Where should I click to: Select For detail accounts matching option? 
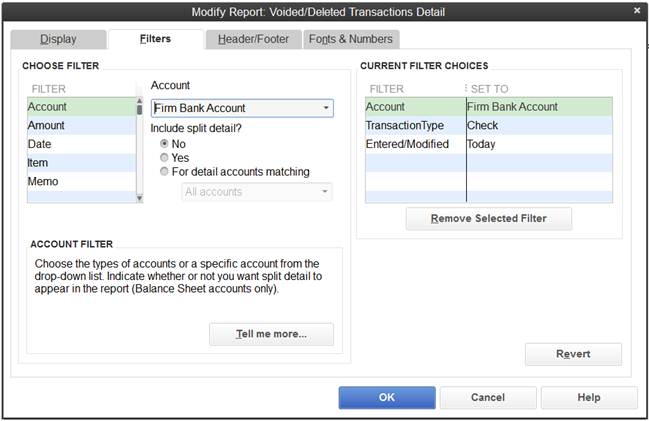165,172
